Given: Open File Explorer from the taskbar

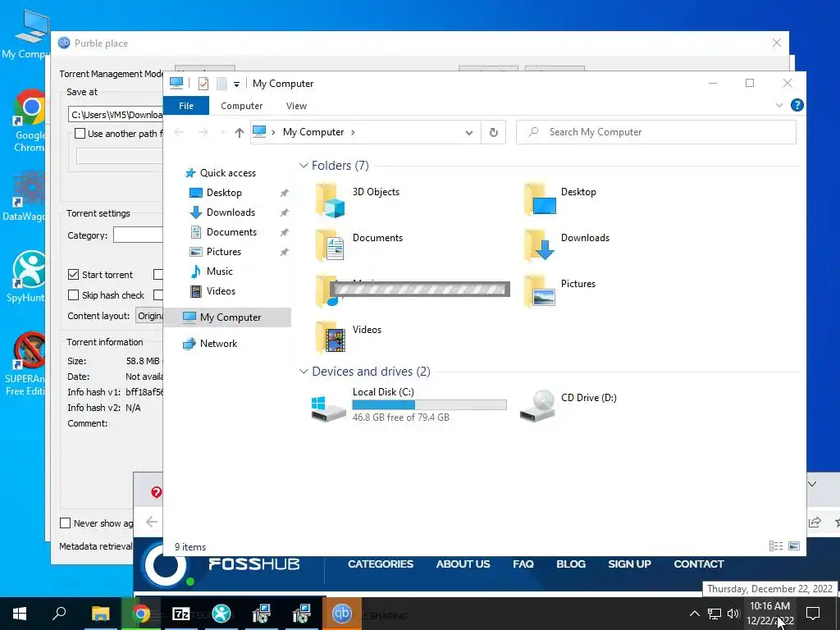Looking at the screenshot, I should pos(100,614).
